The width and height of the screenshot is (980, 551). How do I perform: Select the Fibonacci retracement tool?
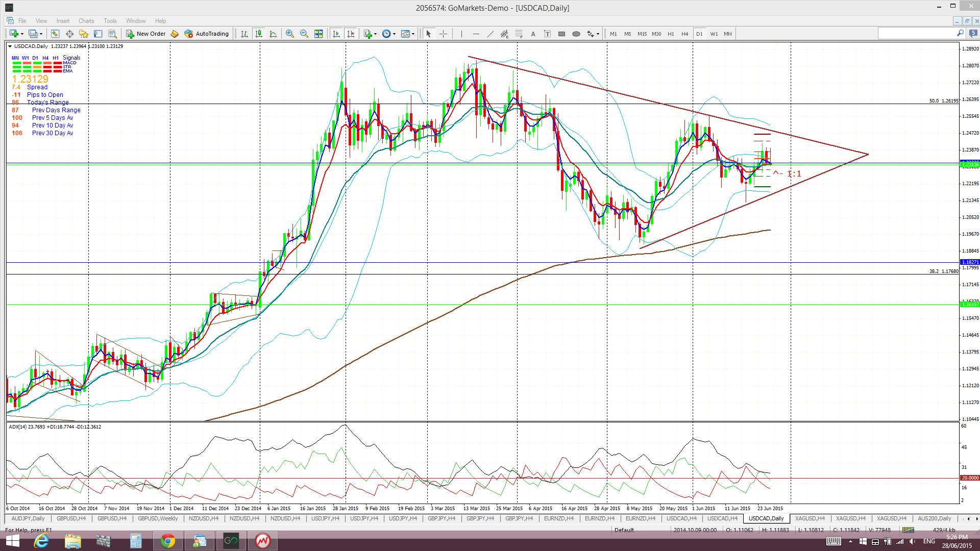pyautogui.click(x=519, y=34)
